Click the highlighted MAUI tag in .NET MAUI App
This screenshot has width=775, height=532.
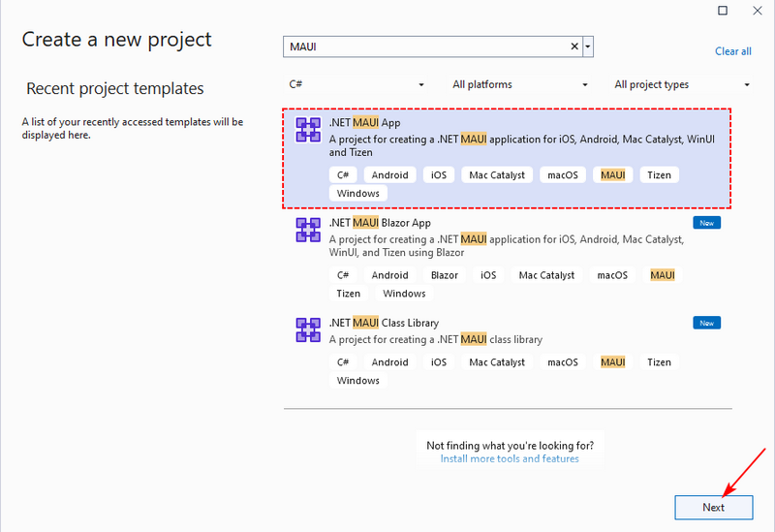[x=613, y=175]
